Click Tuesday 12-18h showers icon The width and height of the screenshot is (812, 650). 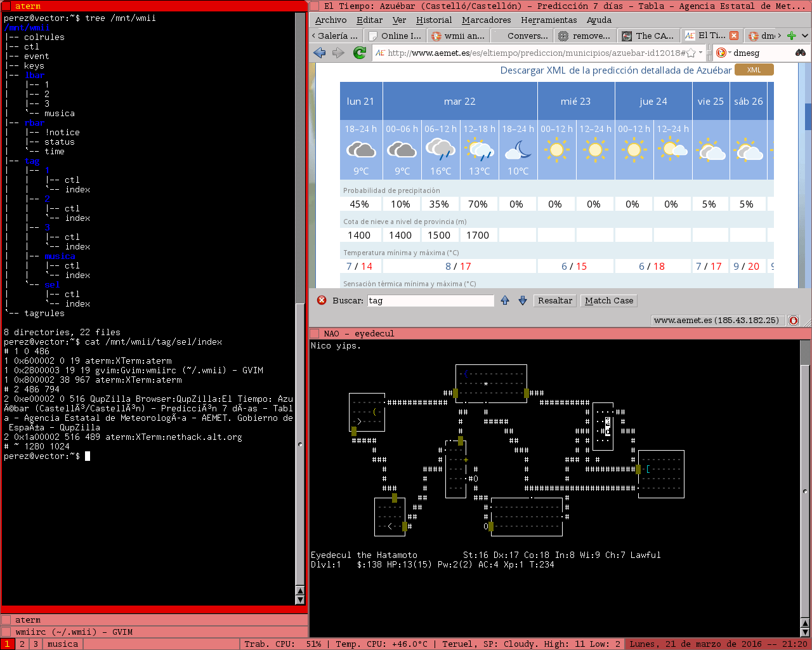click(x=479, y=150)
